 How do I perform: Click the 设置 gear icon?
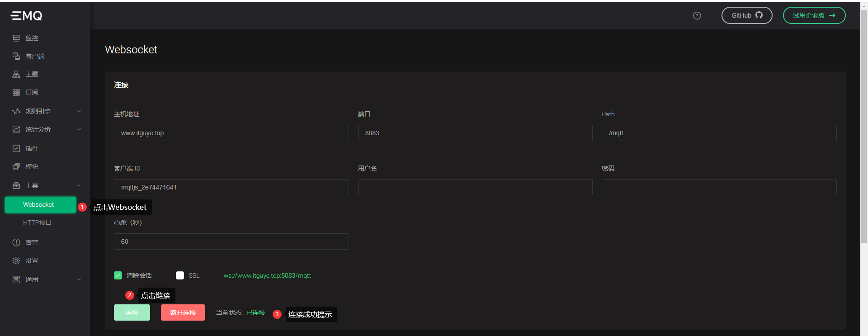click(x=16, y=260)
